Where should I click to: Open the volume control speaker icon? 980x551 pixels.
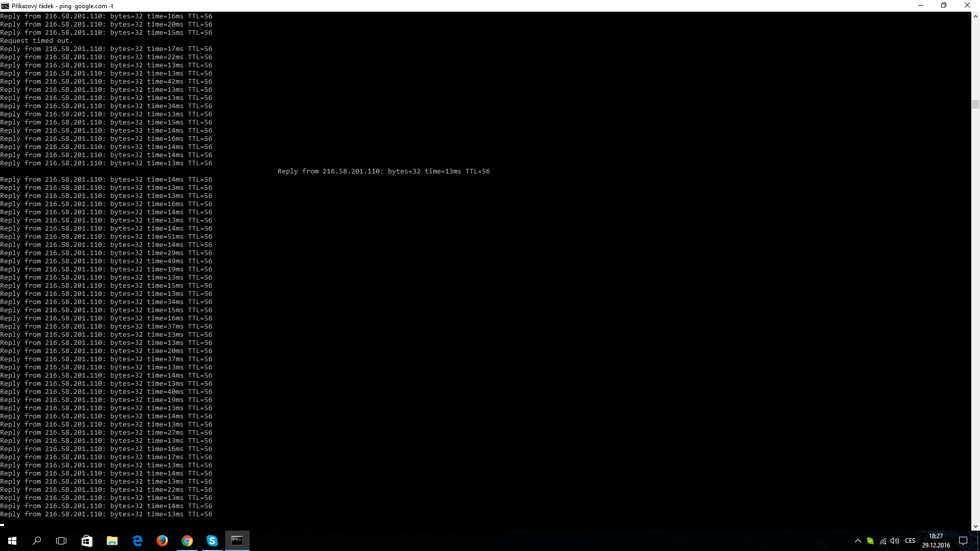pos(895,541)
